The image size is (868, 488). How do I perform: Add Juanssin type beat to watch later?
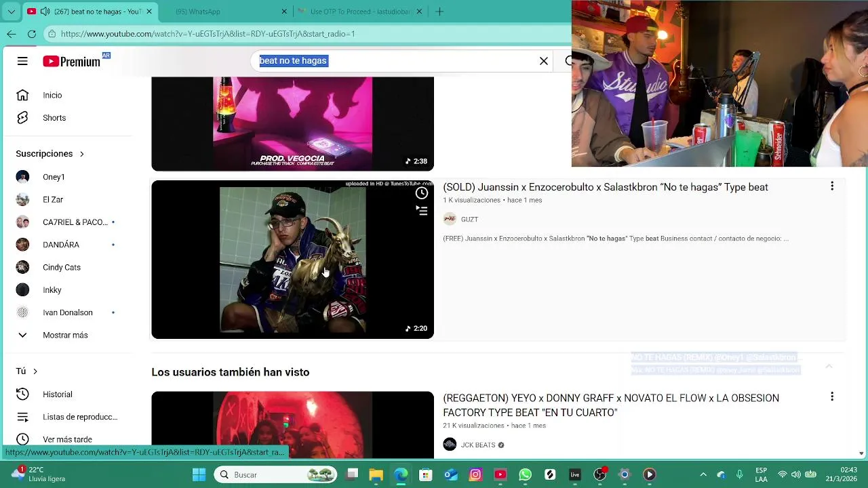coord(422,193)
